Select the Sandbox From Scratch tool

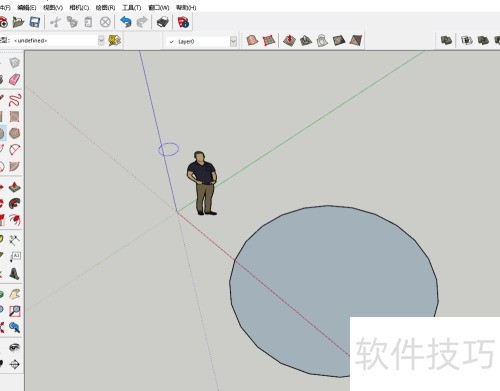click(x=269, y=40)
